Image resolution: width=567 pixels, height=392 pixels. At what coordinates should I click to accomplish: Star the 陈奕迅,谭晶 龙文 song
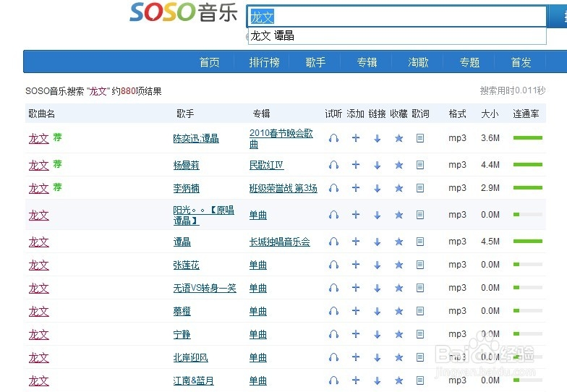399,138
